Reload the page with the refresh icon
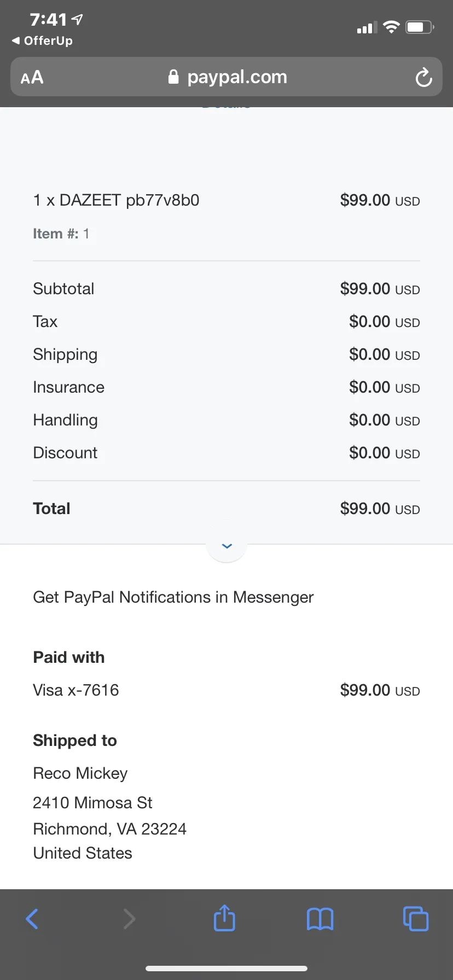453x980 pixels. click(x=423, y=77)
